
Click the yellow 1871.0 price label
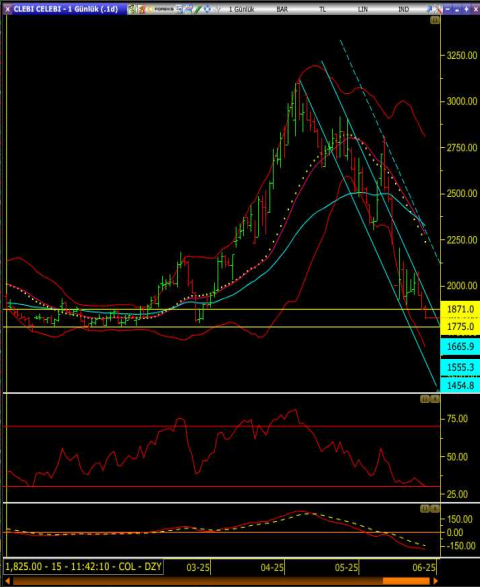pos(460,309)
